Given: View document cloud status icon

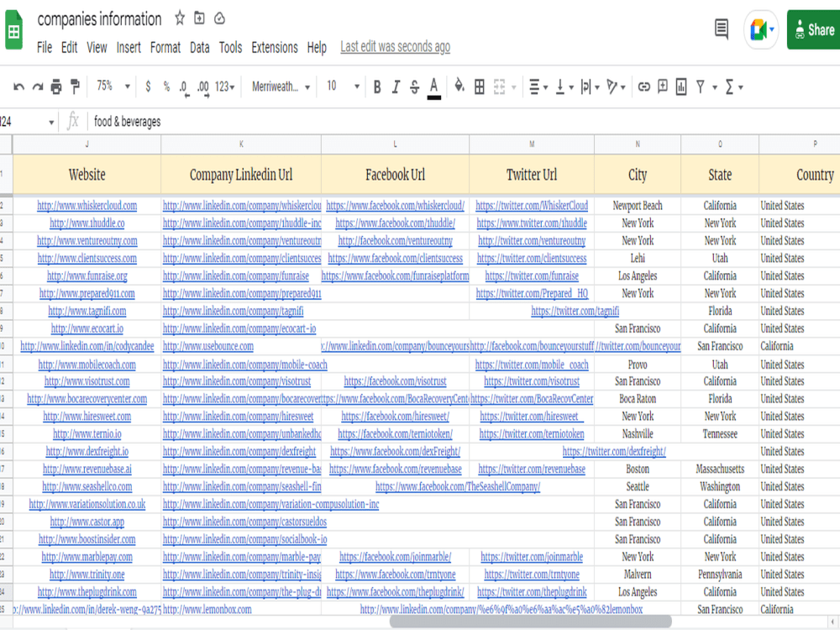Looking at the screenshot, I should pos(219,18).
